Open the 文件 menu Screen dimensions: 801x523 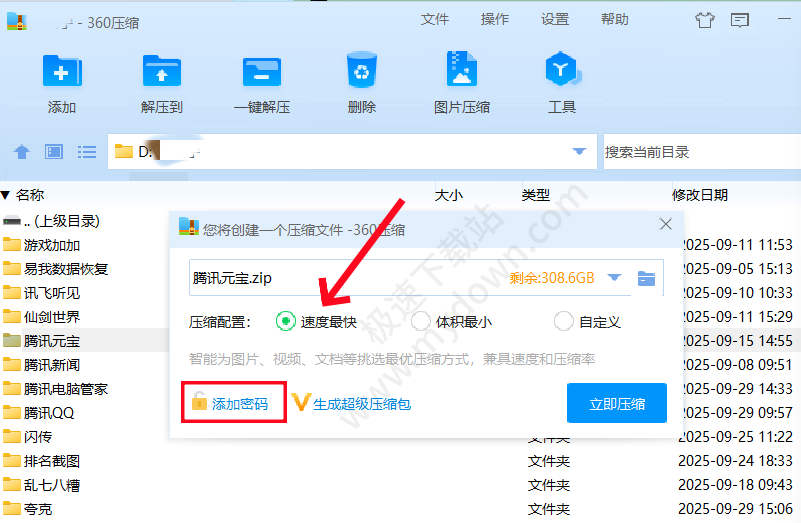pos(435,19)
